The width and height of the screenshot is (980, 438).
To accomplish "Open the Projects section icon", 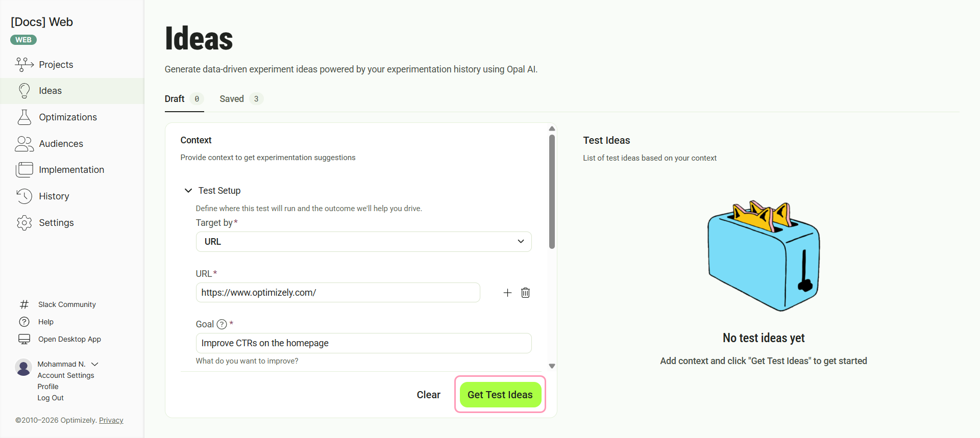I will tap(24, 64).
